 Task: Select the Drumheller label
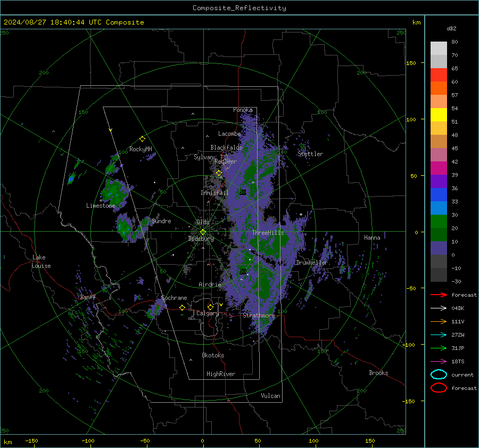tap(311, 263)
